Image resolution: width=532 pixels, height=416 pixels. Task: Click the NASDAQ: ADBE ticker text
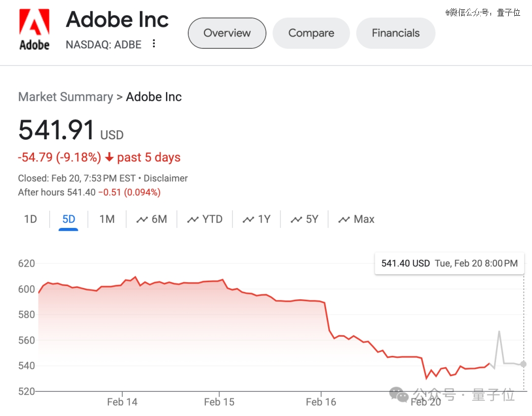click(103, 44)
